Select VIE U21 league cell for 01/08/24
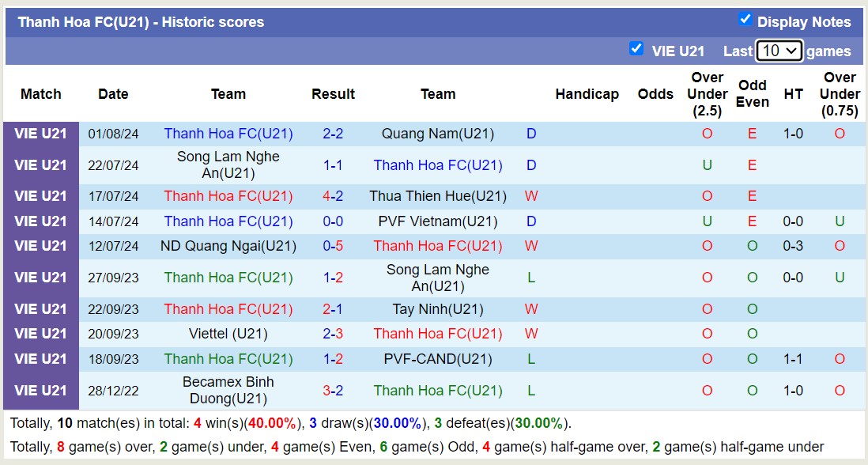The width and height of the screenshot is (868, 465). click(x=41, y=134)
